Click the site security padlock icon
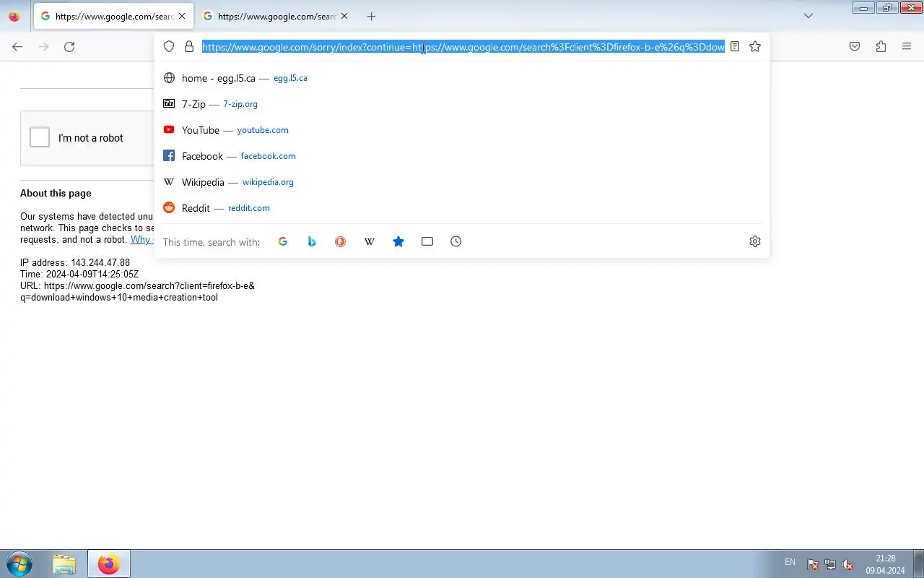Viewport: 924px width, 578px height. coord(189,46)
